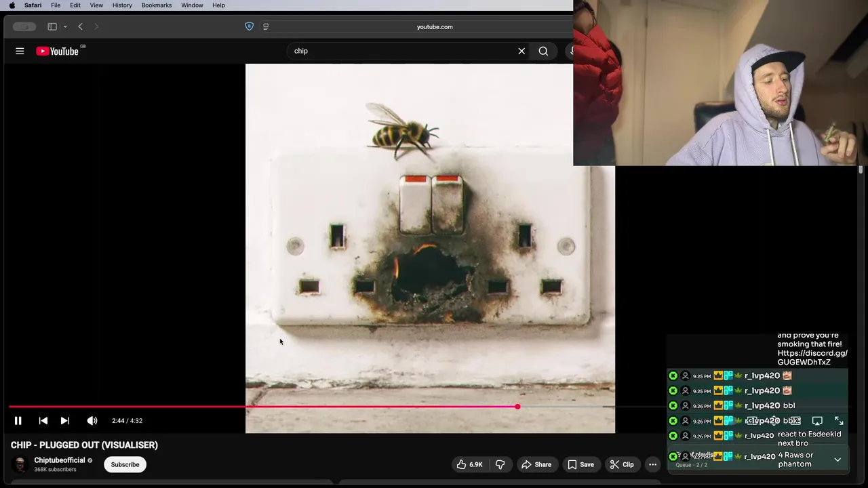
Task: Open the View menu
Action: pos(96,5)
